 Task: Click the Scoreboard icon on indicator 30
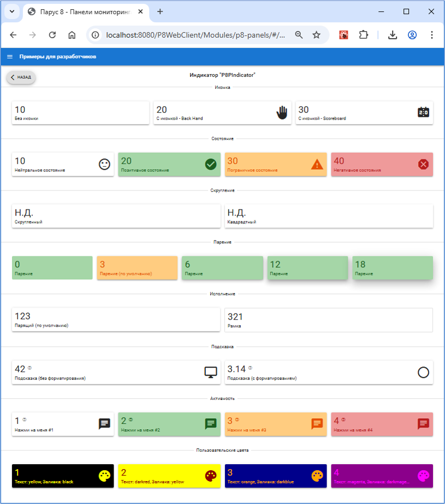click(x=423, y=112)
